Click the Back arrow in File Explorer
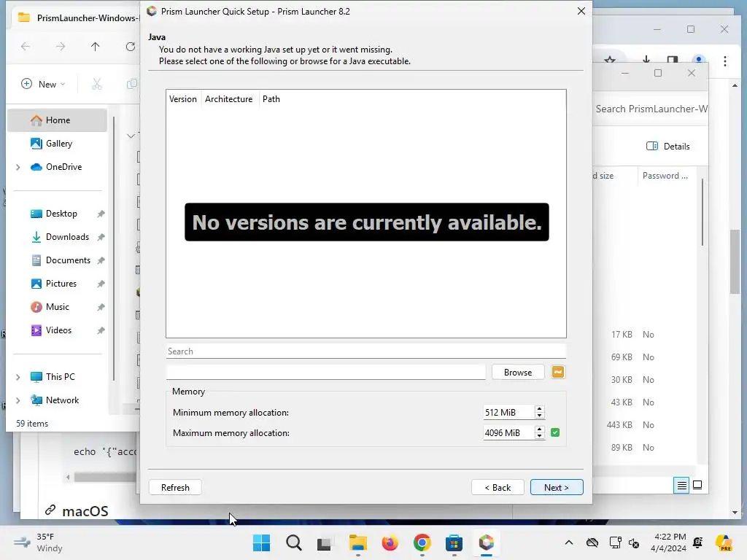The image size is (747, 560). point(26,46)
